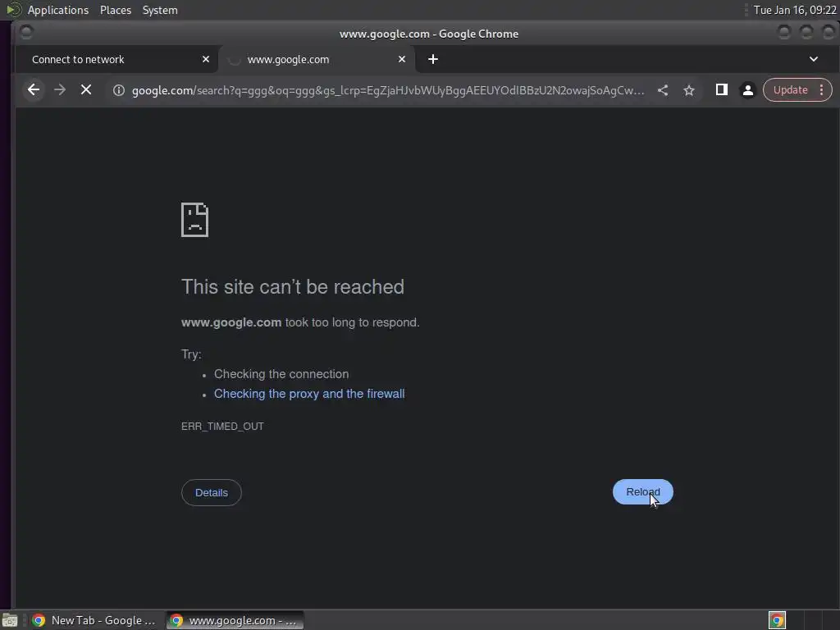Open the Places menu
This screenshot has width=840, height=630.
(x=115, y=10)
